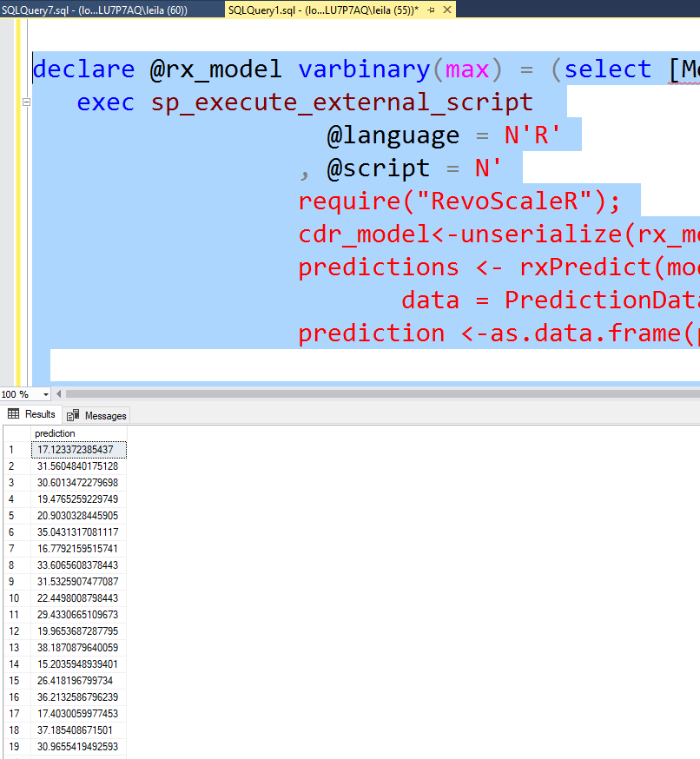Click the value 35.0431317081117 in row 6

coord(80,531)
